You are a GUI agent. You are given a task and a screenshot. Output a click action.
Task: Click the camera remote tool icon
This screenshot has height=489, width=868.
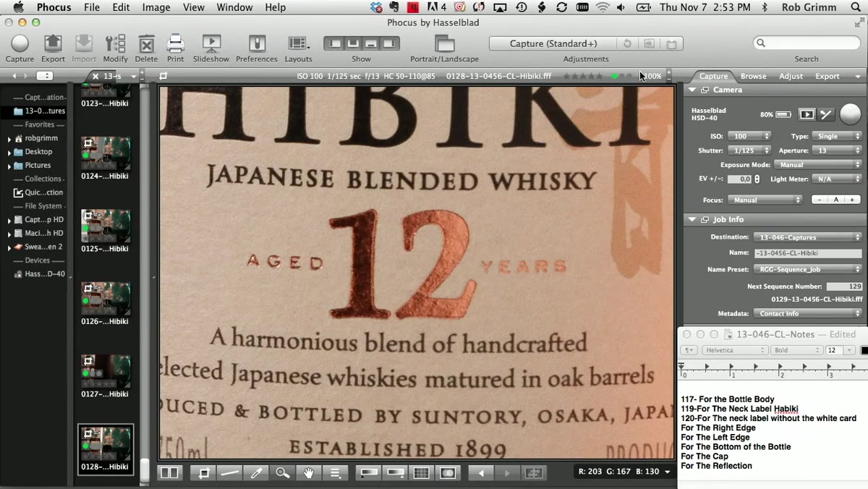click(826, 114)
